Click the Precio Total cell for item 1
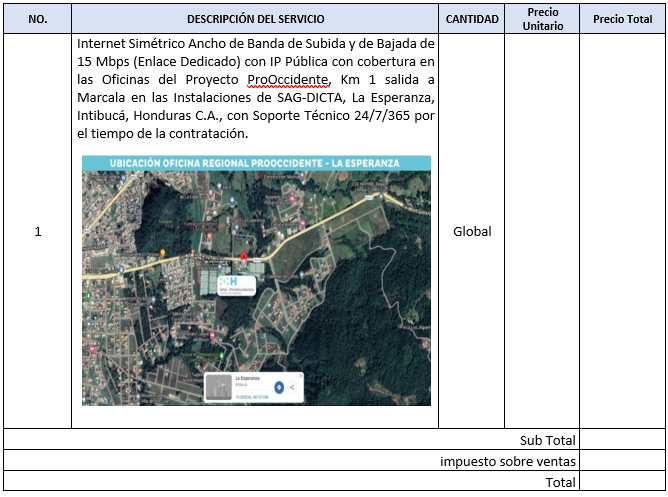Screen dimensions: 668x497 (622, 231)
